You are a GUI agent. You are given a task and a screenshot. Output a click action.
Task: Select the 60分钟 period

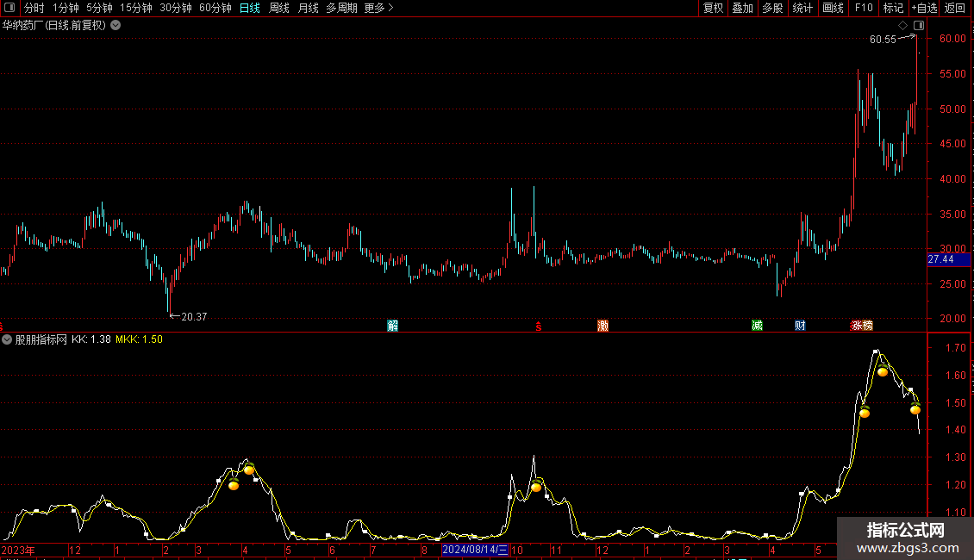click(x=215, y=8)
